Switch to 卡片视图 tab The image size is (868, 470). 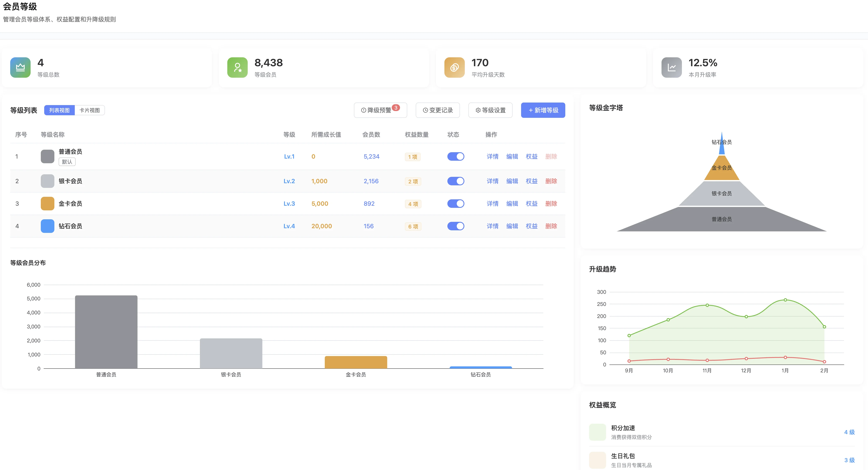90,110
